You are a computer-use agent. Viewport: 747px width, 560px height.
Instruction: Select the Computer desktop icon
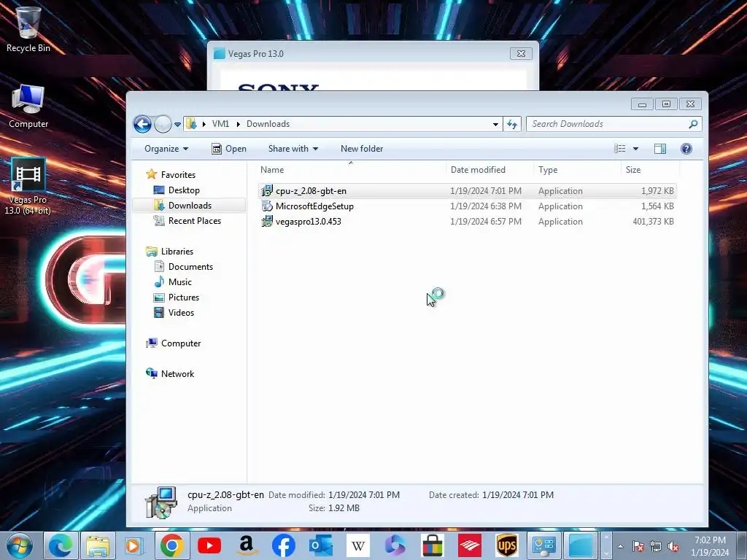point(28,106)
